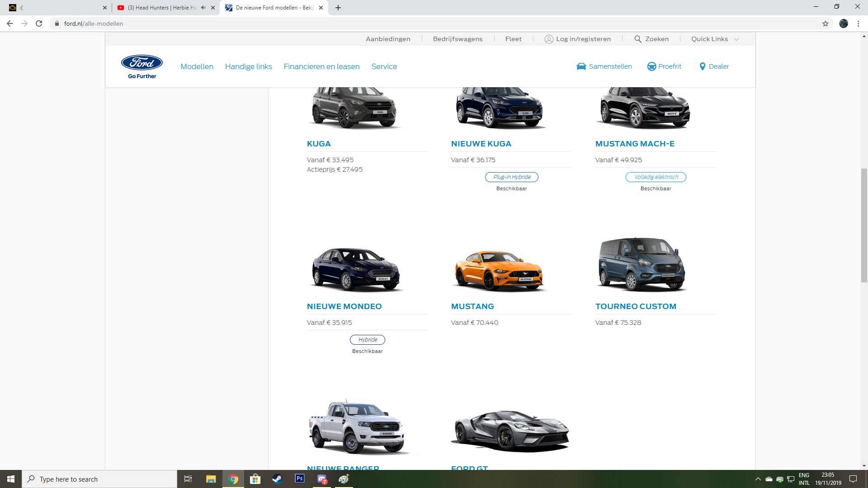This screenshot has height=488, width=868.
Task: Click Chrome icon in taskbar
Action: (x=233, y=479)
